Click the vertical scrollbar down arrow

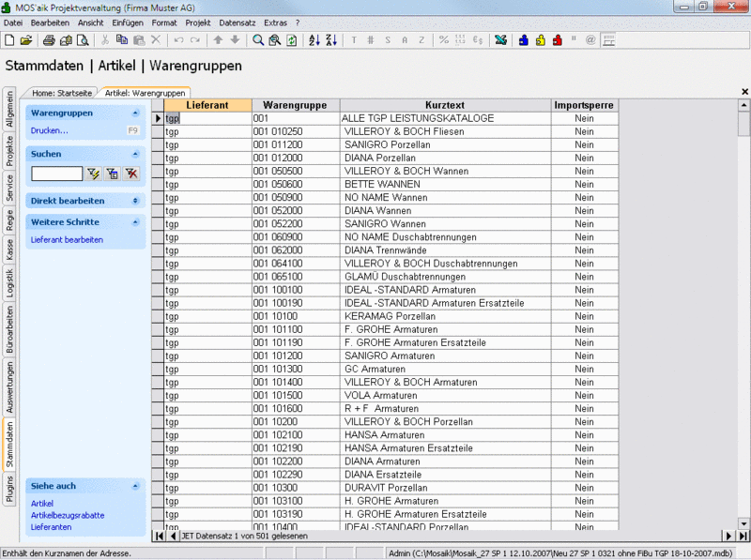click(743, 524)
